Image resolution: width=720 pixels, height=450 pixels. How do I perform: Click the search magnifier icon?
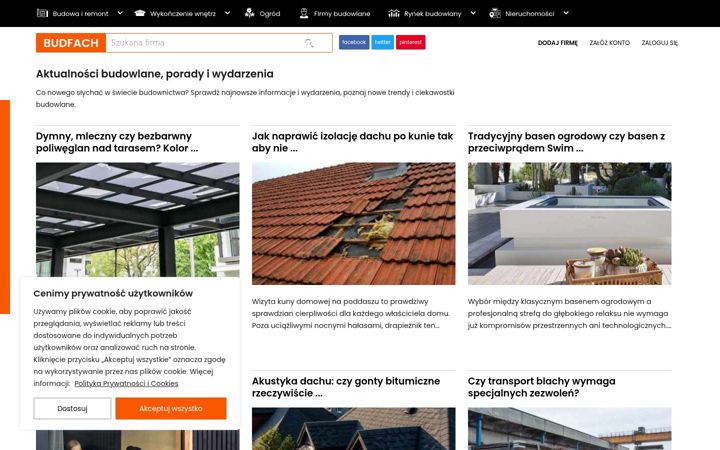pyautogui.click(x=309, y=43)
